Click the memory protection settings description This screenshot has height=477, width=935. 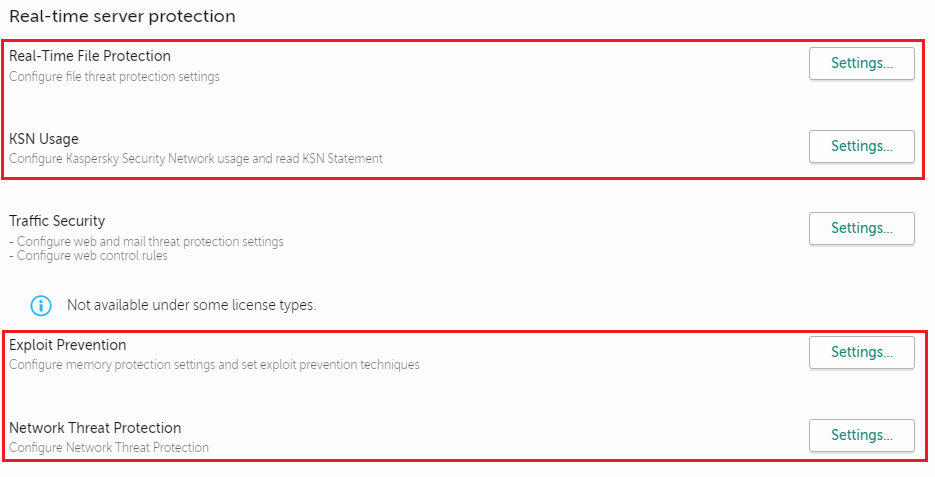(214, 365)
